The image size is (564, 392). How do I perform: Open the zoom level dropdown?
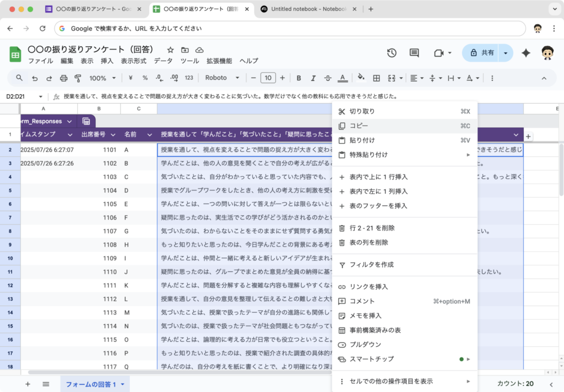pos(102,78)
